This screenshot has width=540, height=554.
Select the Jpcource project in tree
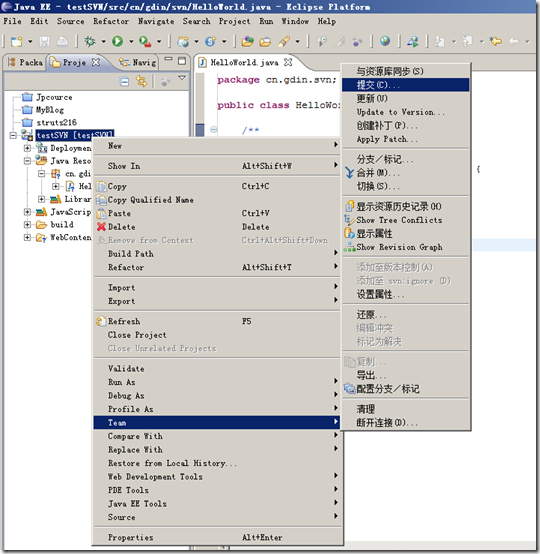pyautogui.click(x=54, y=97)
